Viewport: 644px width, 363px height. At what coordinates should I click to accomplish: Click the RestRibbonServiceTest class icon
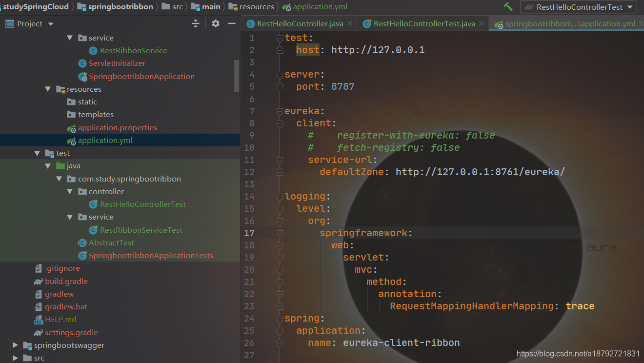[93, 230]
